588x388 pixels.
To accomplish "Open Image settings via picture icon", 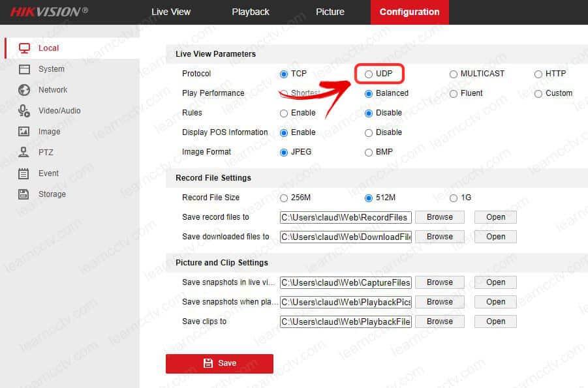I will (24, 131).
